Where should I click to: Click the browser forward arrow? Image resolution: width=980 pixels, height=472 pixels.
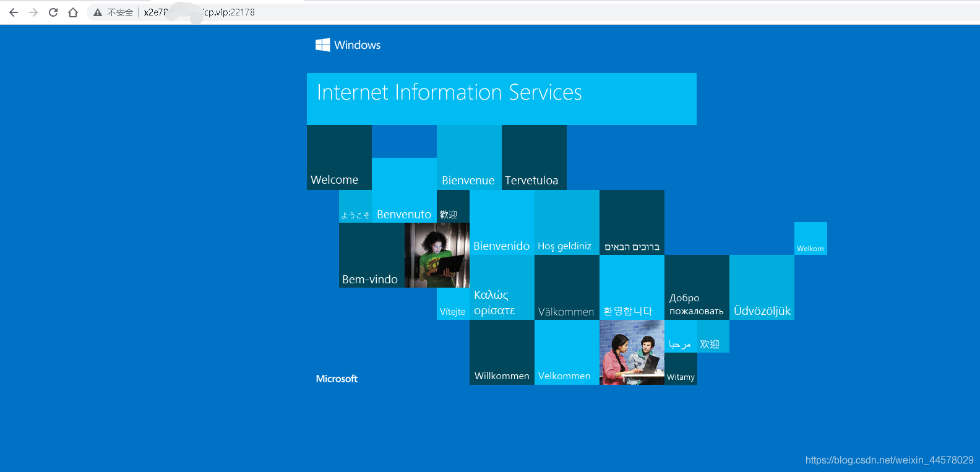(x=33, y=12)
